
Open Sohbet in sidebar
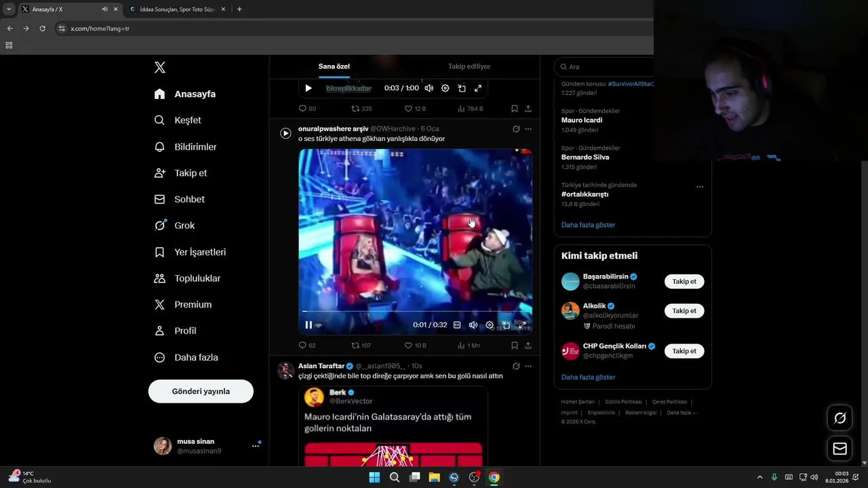coord(179,199)
